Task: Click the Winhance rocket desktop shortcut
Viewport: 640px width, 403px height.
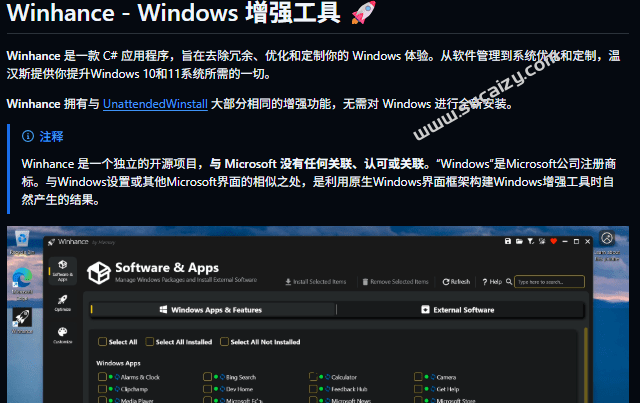Action: [x=22, y=321]
